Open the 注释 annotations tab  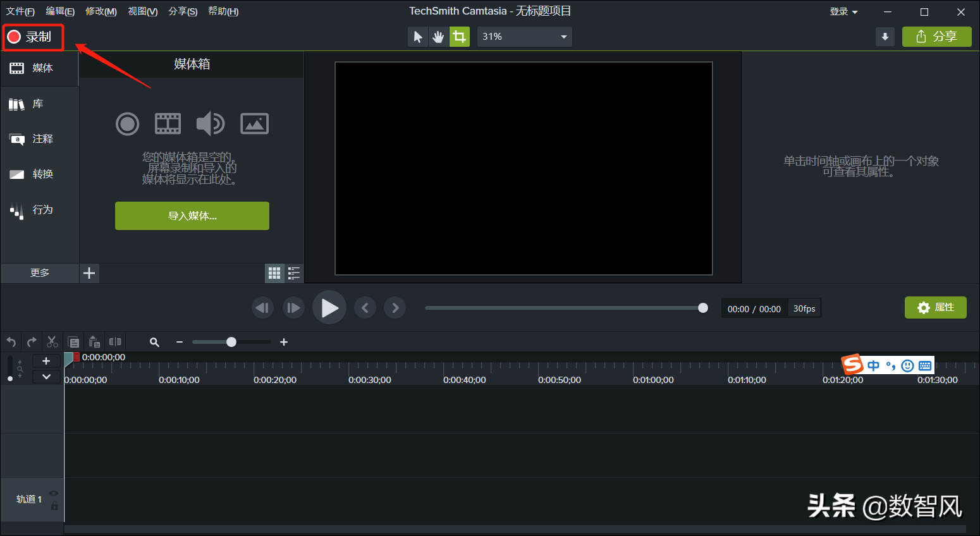click(39, 139)
